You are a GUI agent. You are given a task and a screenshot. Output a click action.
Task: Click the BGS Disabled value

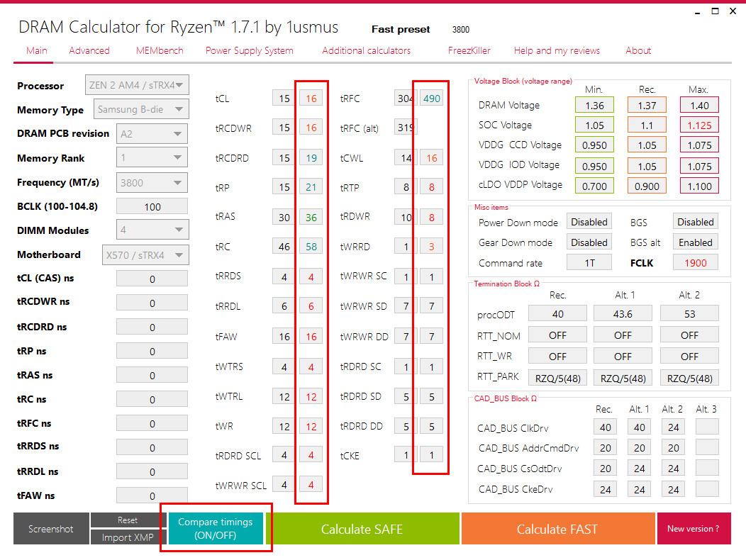[696, 222]
